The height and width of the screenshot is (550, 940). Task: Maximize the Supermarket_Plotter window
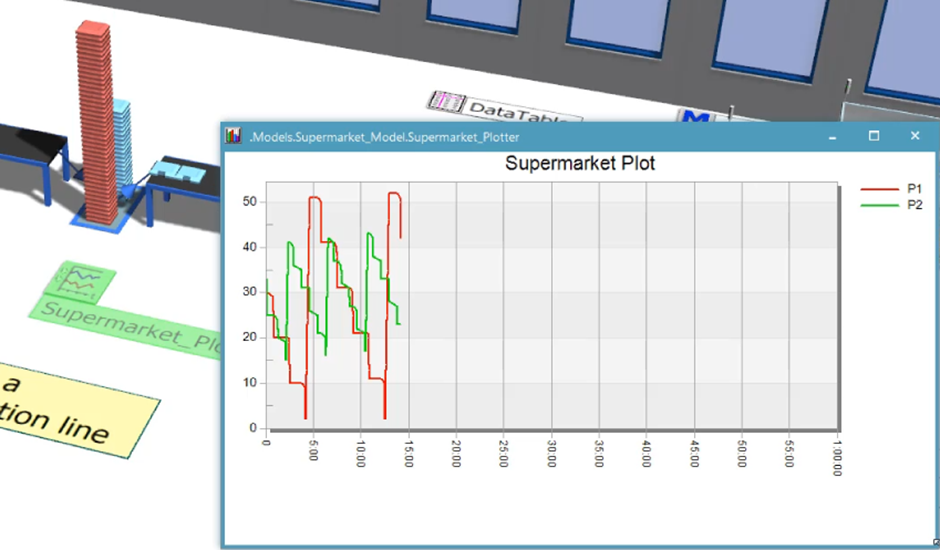tap(874, 136)
